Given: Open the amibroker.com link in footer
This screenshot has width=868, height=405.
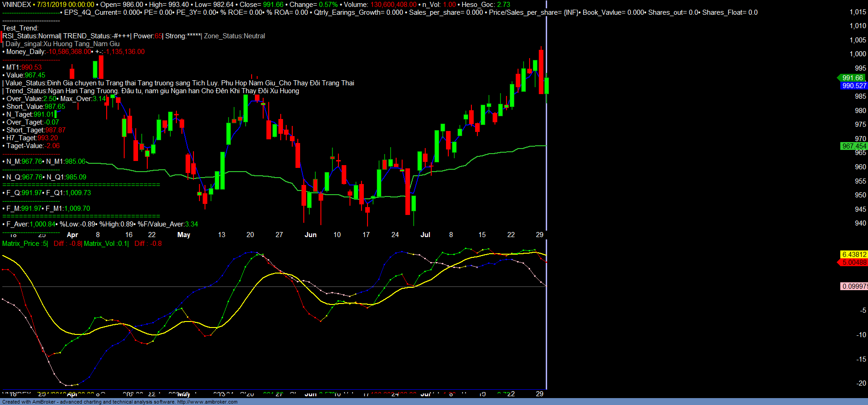Looking at the screenshot, I should (x=207, y=402).
